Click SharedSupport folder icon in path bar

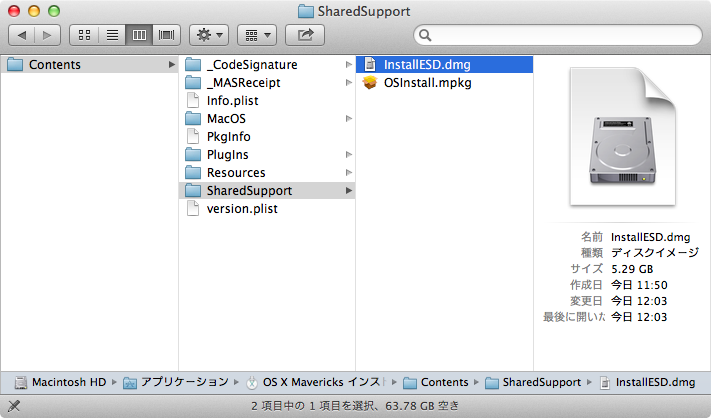pyautogui.click(x=492, y=383)
